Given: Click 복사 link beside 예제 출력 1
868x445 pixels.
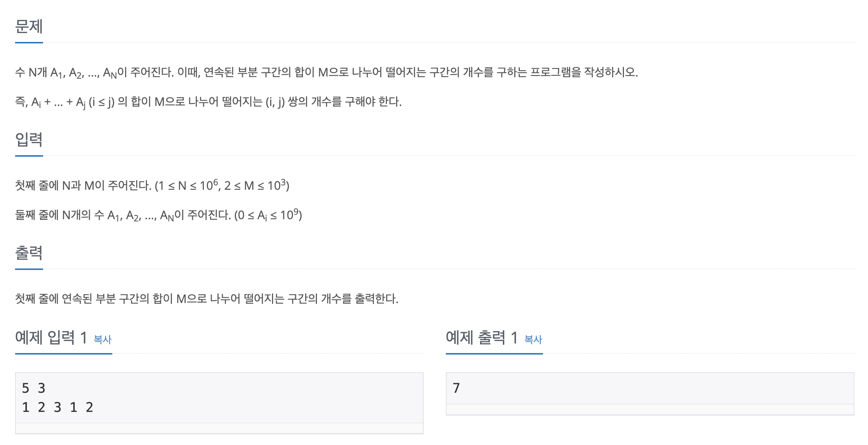Looking at the screenshot, I should (x=533, y=339).
